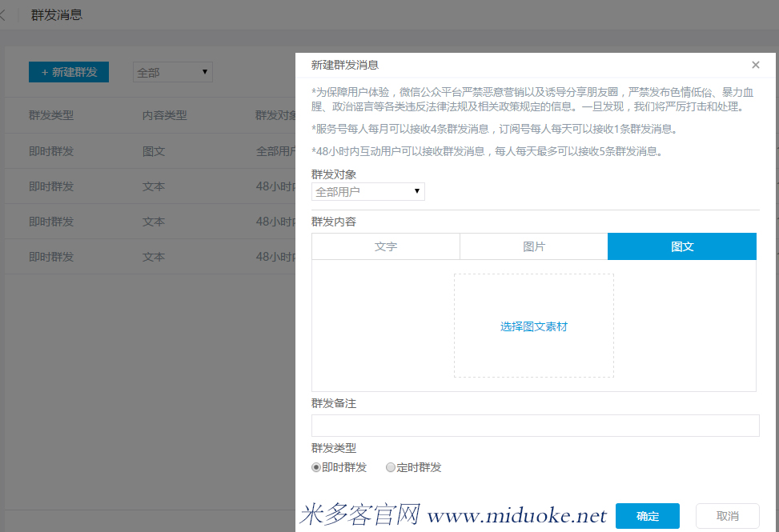This screenshot has width=779, height=532.
Task: Click the 内容类型 column header
Action: point(165,115)
